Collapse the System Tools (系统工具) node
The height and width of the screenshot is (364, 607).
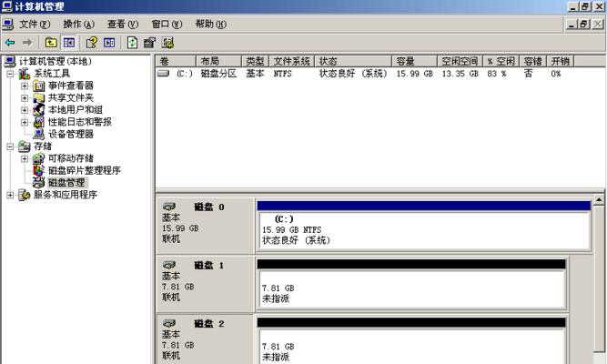[10, 74]
